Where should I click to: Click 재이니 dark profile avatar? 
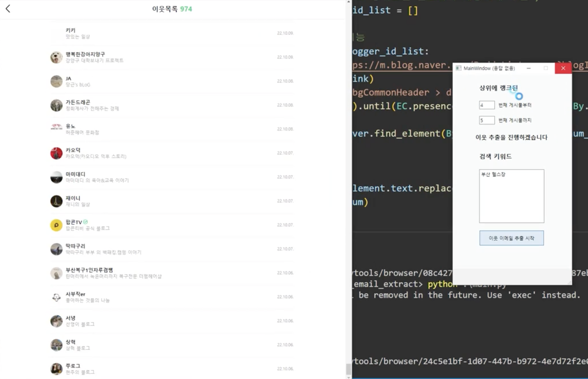(56, 201)
